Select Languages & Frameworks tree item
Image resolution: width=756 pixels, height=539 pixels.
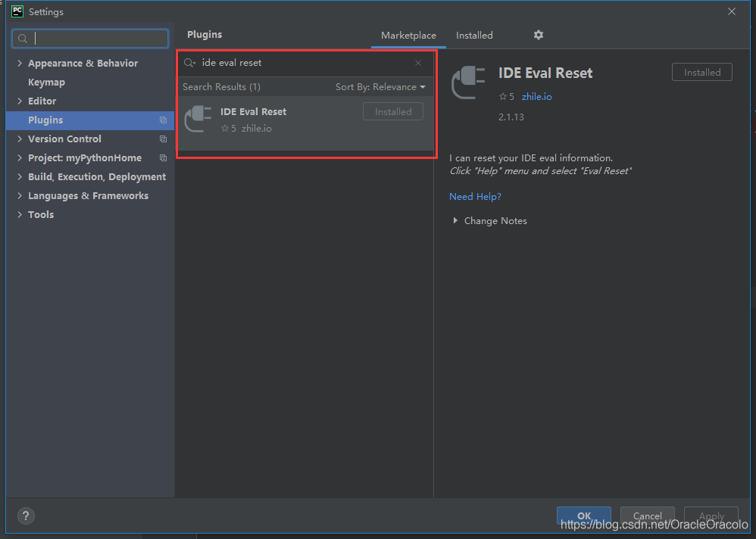pyautogui.click(x=88, y=195)
